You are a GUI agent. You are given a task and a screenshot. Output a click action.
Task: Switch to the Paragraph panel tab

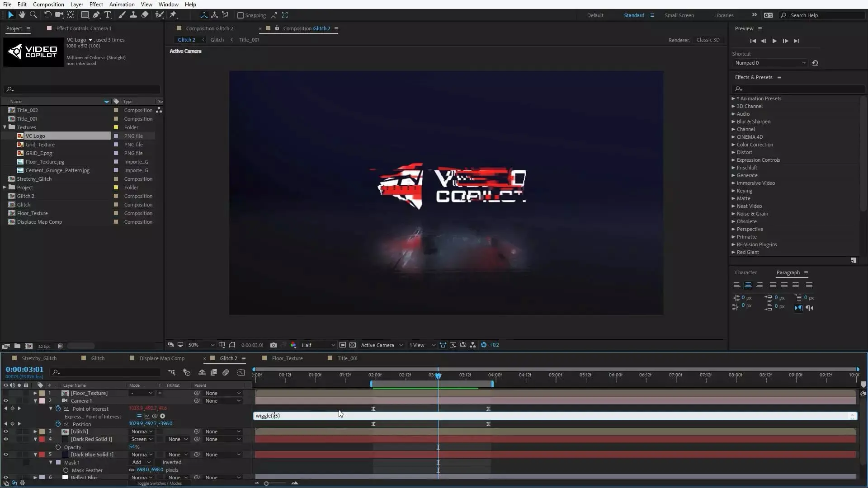pos(788,272)
